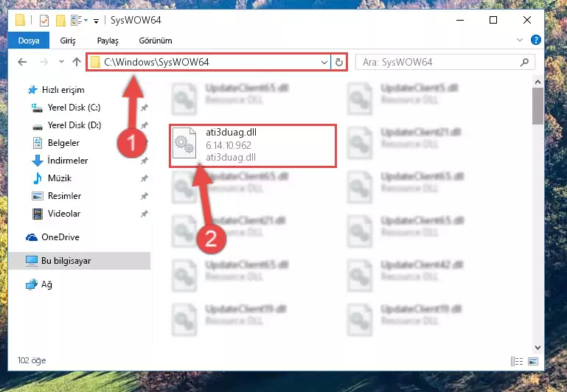Click the Properties checkmark icon in title bar
Viewport: 567px width, 392px height.
[44, 20]
